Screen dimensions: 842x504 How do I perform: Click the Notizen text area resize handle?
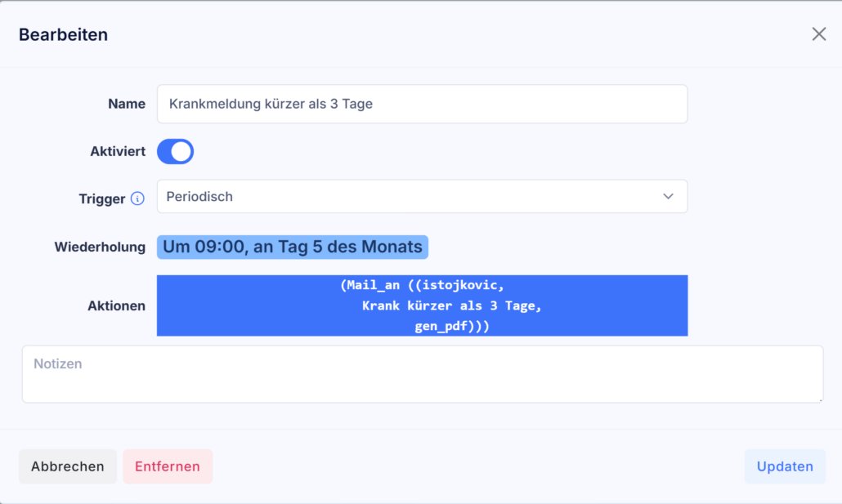click(820, 399)
